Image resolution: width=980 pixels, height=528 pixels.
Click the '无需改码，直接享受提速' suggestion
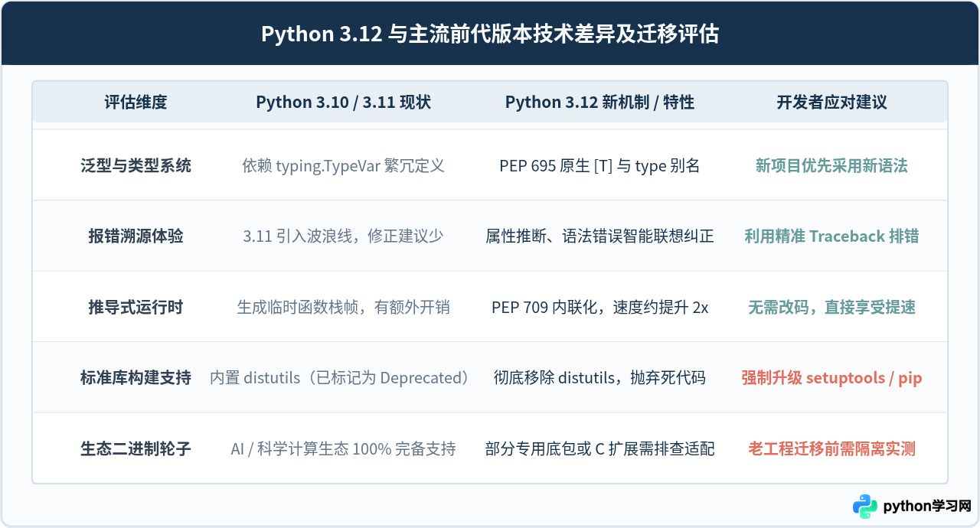point(831,308)
